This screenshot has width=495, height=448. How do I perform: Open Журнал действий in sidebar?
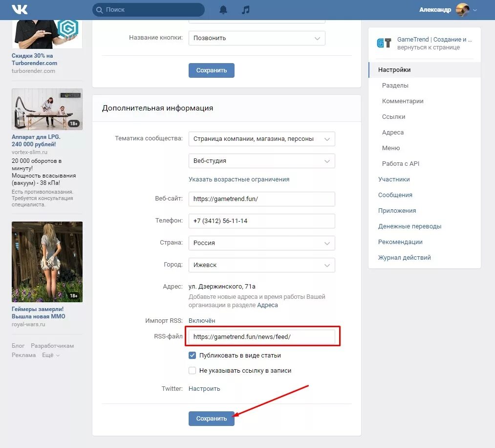pos(405,257)
